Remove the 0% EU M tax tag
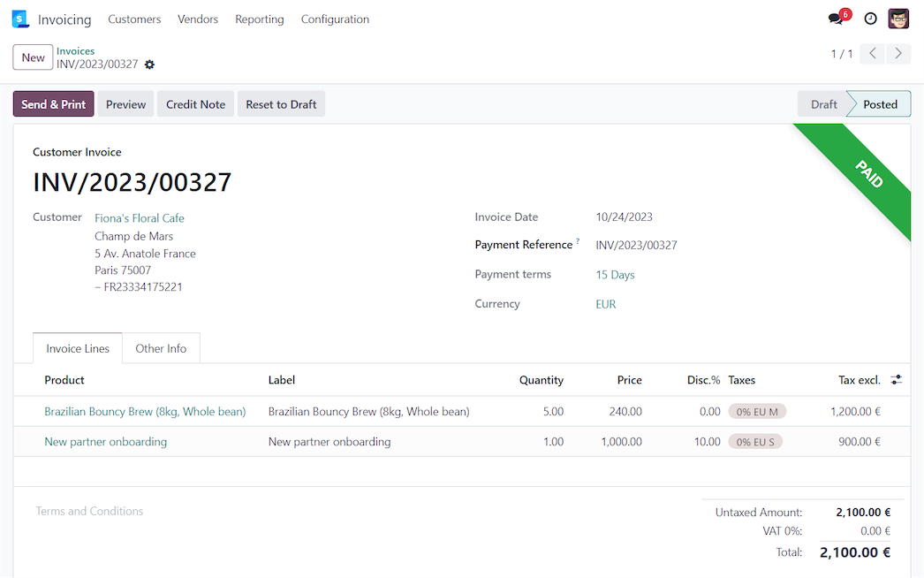This screenshot has width=924, height=578. (755, 411)
